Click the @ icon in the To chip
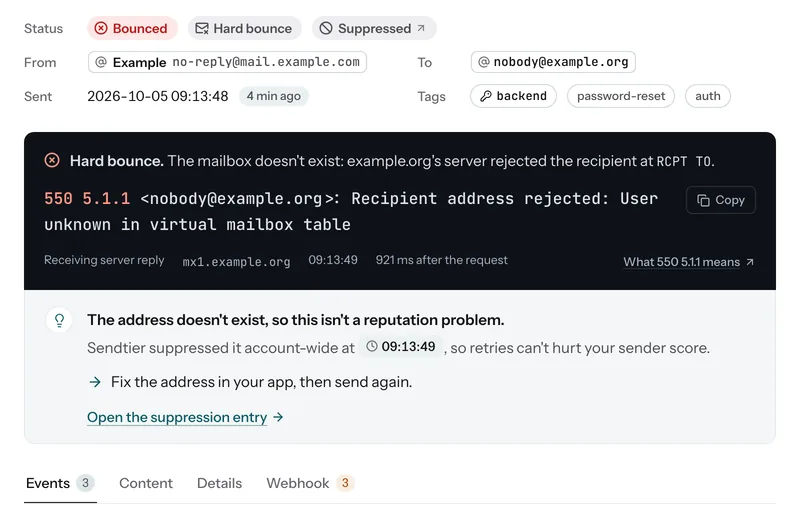This screenshot has width=800, height=514. pos(484,62)
